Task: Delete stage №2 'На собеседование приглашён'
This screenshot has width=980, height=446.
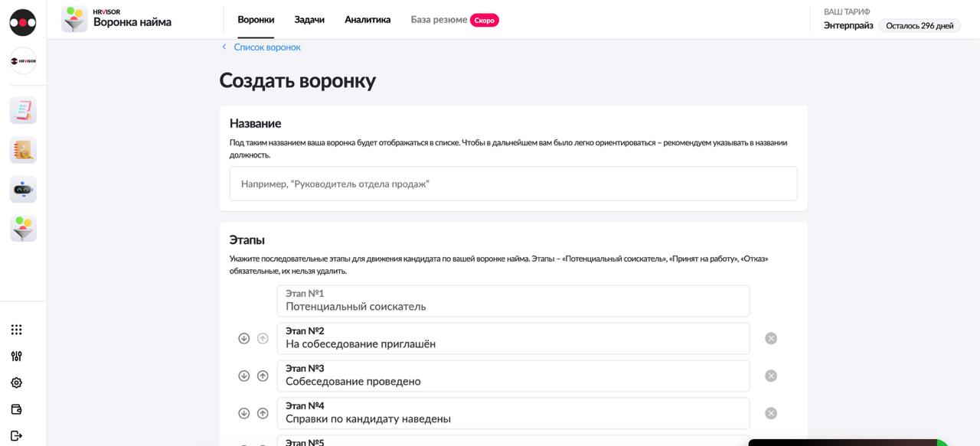Action: [771, 338]
